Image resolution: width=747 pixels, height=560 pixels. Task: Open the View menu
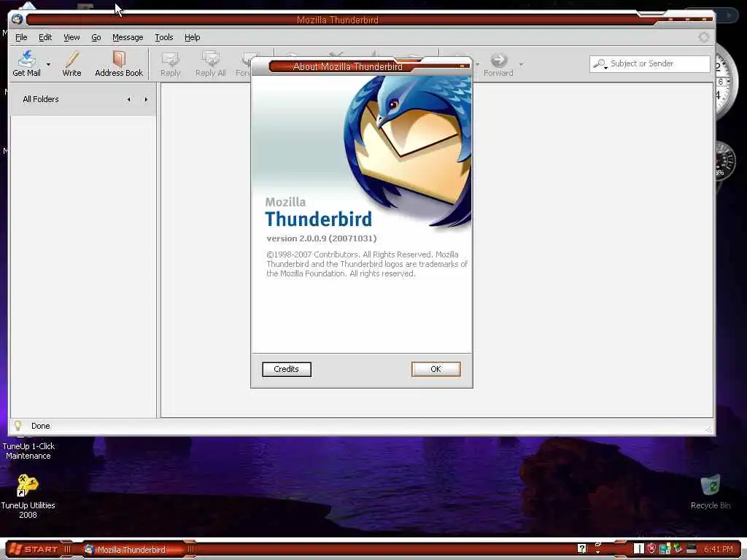point(72,37)
